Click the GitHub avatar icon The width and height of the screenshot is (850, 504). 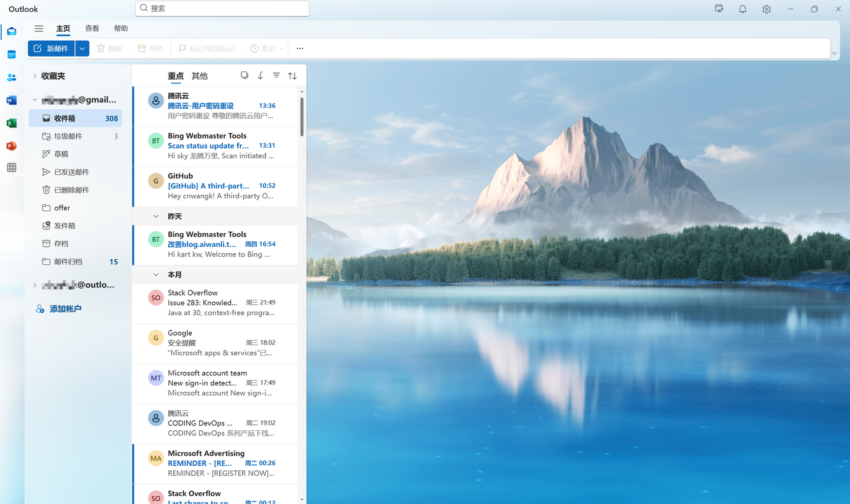pyautogui.click(x=156, y=181)
